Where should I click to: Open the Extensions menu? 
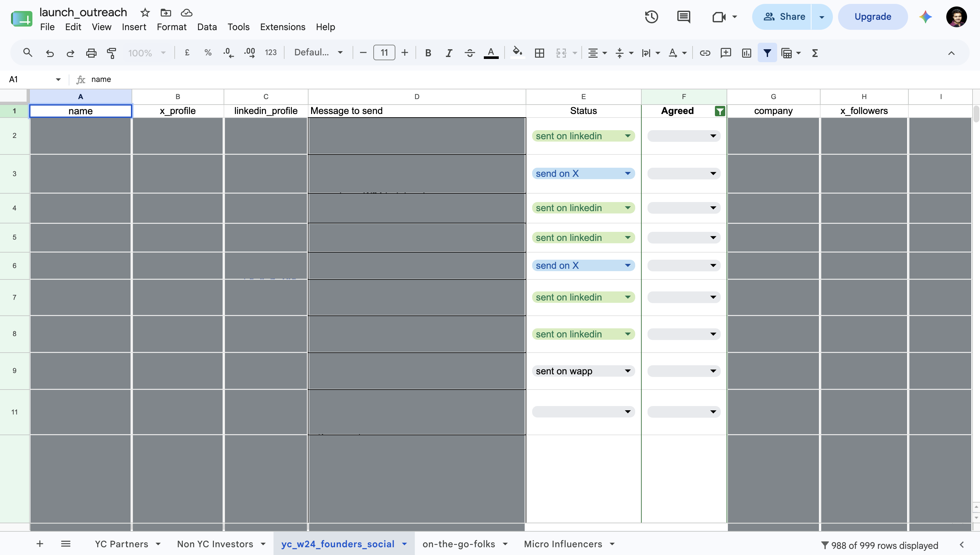point(283,27)
